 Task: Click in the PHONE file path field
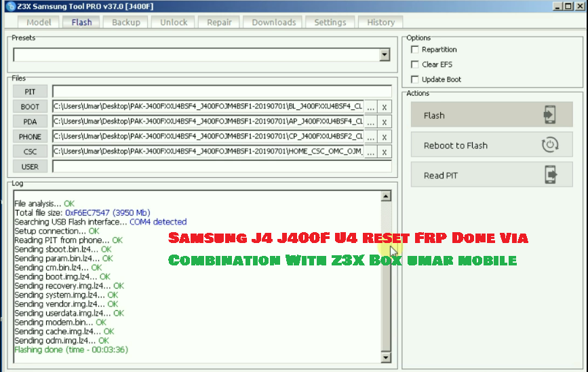coord(208,136)
